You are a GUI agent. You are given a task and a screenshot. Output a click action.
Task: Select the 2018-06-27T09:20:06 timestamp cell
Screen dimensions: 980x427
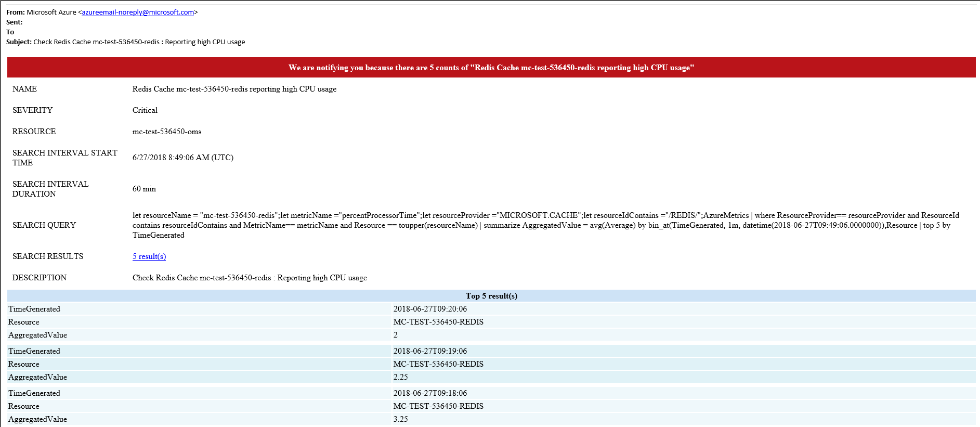[x=430, y=309]
